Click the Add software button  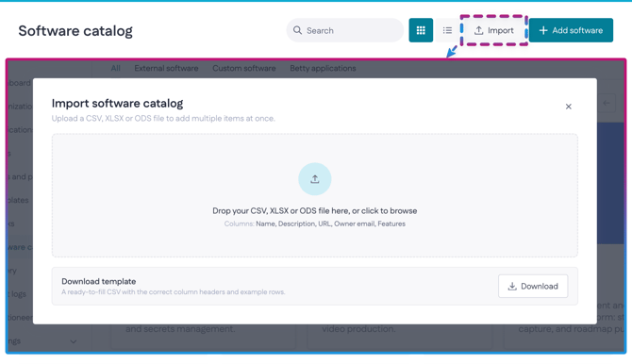click(571, 30)
